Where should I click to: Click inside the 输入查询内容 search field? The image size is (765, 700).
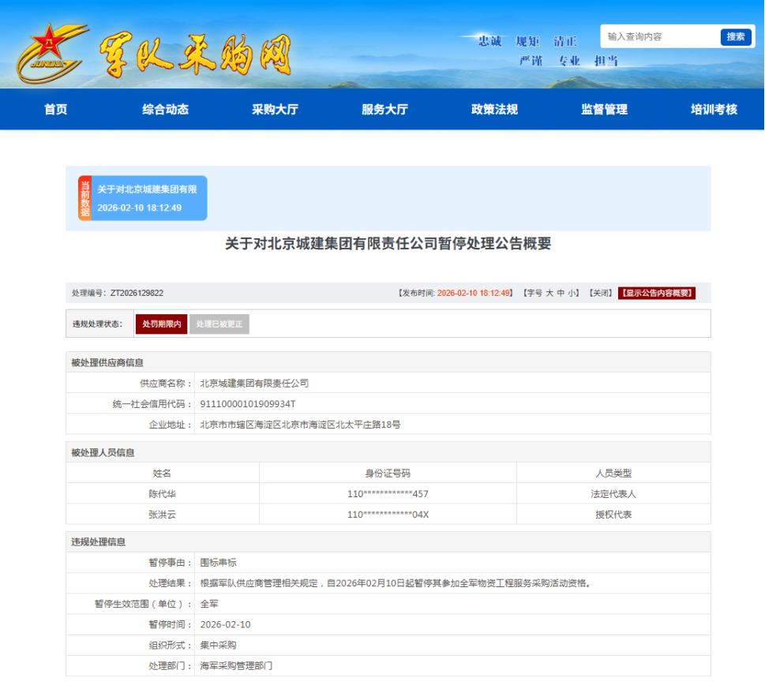tap(659, 36)
